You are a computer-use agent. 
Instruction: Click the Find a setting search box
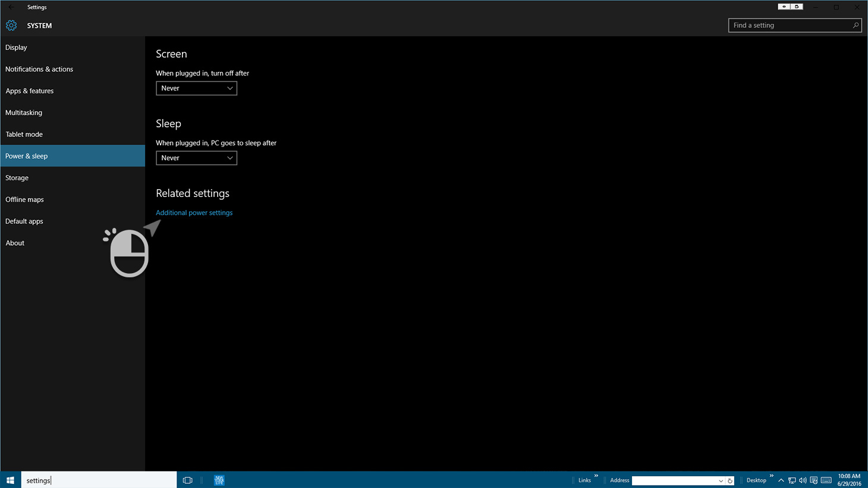[x=790, y=26]
